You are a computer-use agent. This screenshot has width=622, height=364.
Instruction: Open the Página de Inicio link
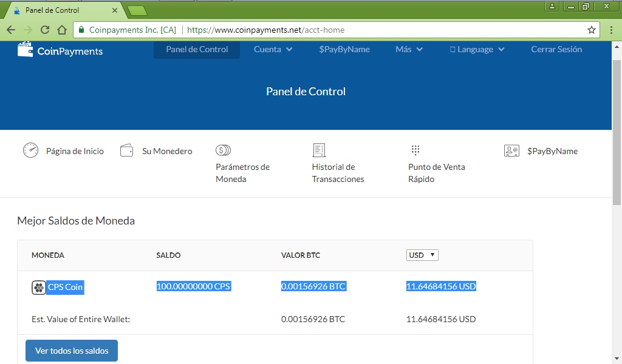coord(75,151)
